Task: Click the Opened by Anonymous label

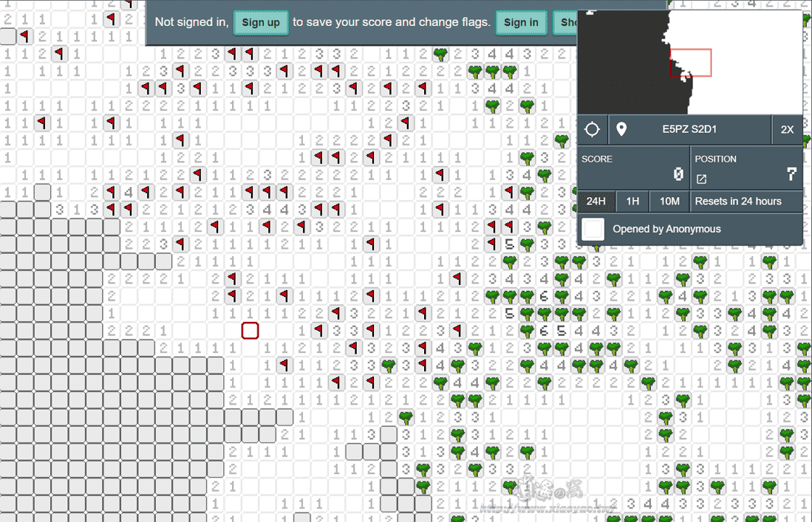Action: (x=666, y=229)
